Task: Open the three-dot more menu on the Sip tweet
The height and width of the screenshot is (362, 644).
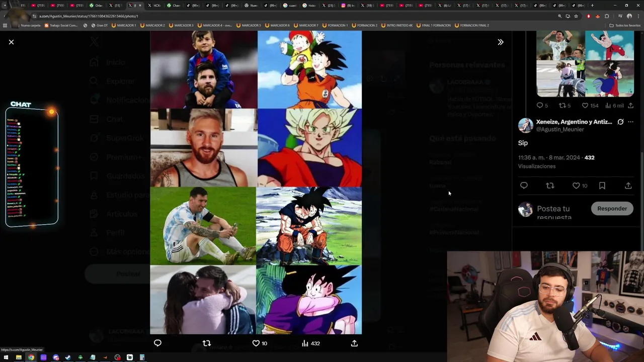Action: 630,122
